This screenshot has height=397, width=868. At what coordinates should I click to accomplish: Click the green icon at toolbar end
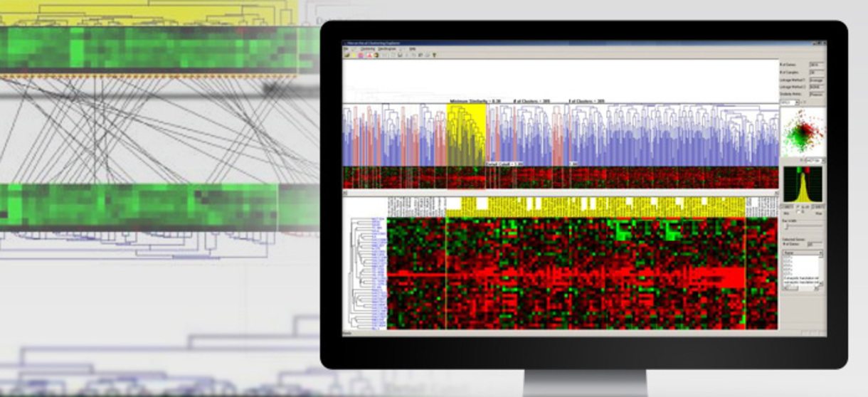pyautogui.click(x=434, y=55)
